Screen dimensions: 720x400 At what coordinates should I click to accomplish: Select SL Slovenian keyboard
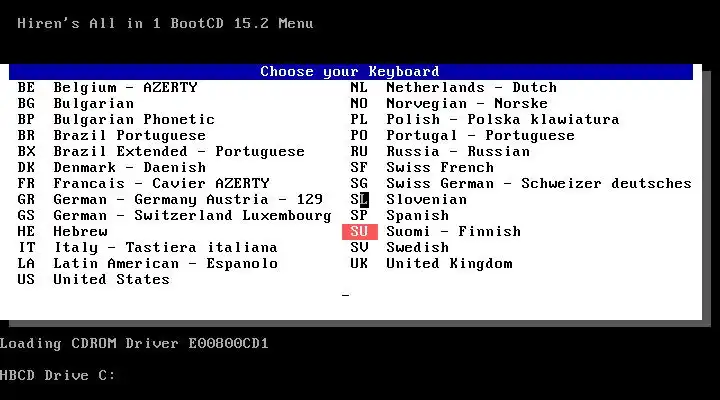click(409, 199)
